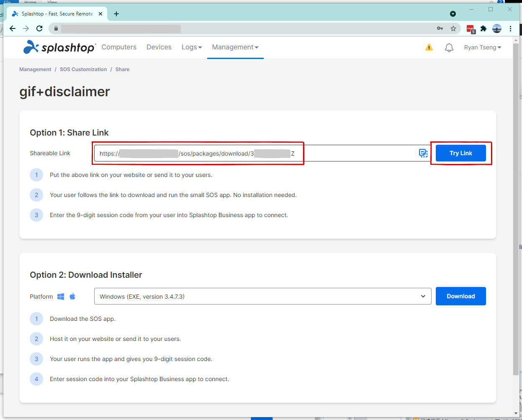Click the 'Option 1: Share Link' heading
This screenshot has height=420, width=522.
[x=69, y=133]
